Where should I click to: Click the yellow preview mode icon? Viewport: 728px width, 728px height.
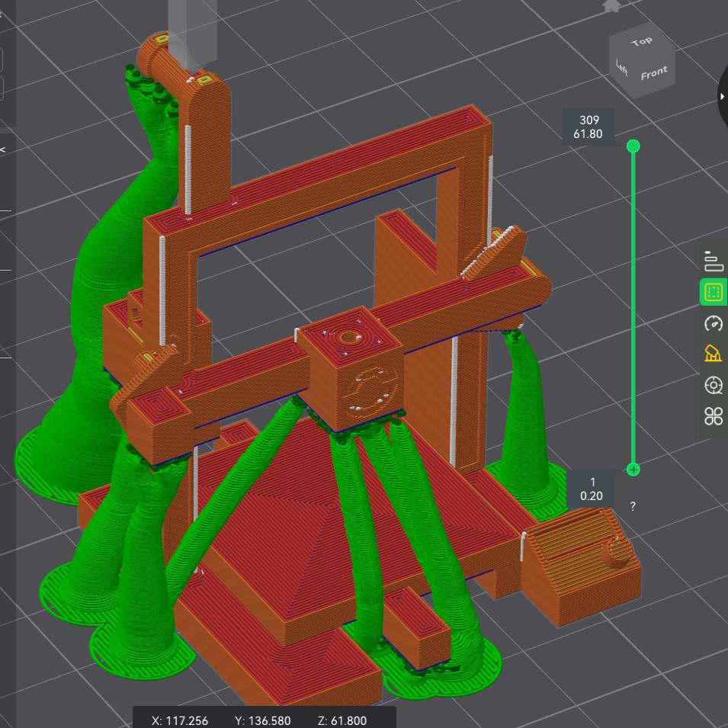coord(714,353)
